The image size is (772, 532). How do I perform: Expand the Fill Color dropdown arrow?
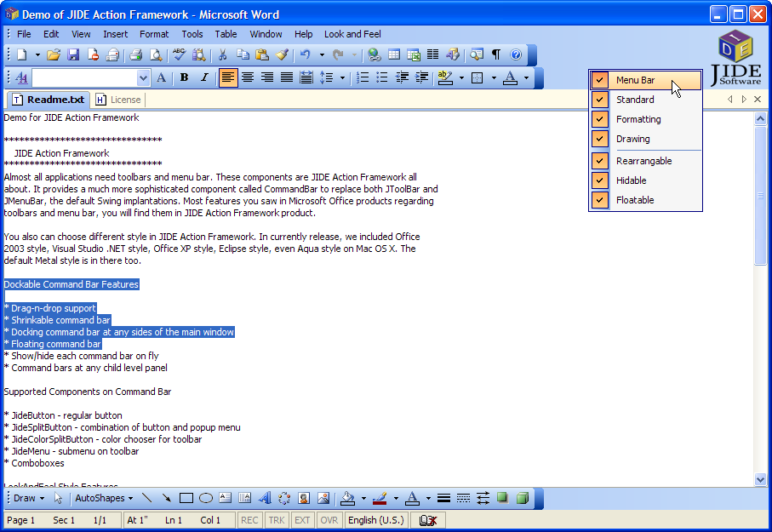pos(363,498)
